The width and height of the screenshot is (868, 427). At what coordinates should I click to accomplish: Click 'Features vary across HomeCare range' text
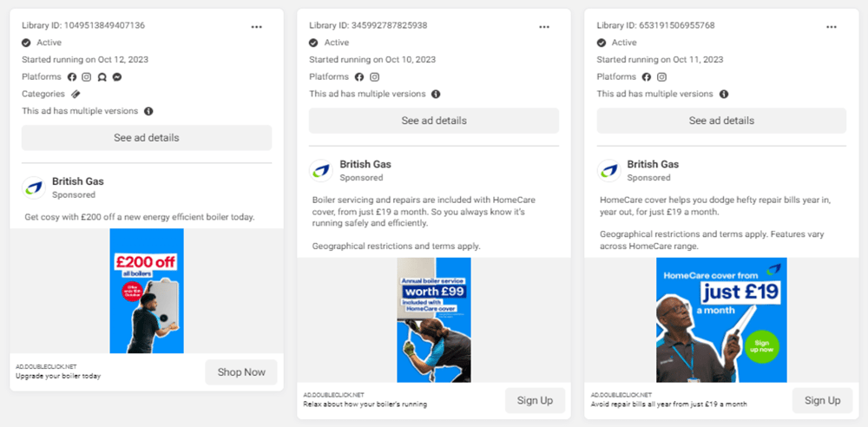(713, 240)
